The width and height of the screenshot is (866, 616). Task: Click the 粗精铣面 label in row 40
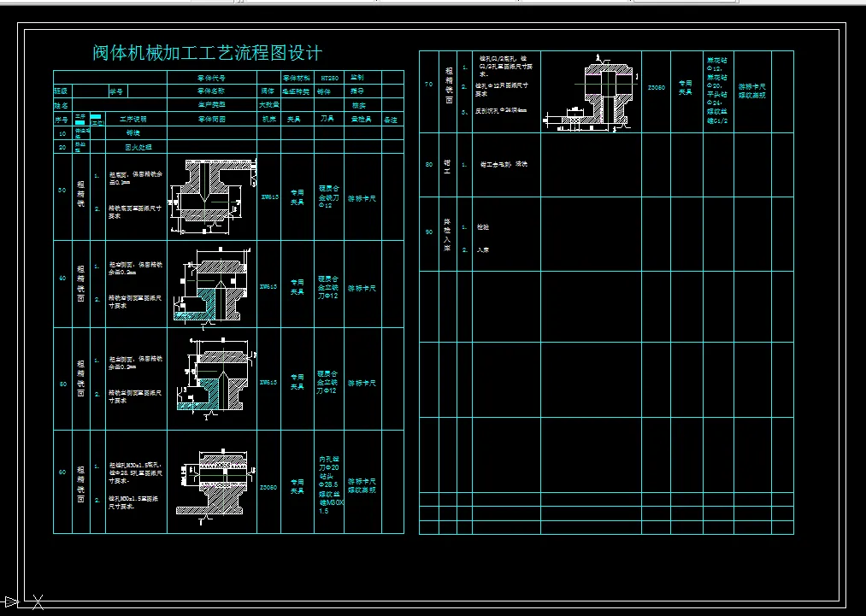[x=81, y=284]
